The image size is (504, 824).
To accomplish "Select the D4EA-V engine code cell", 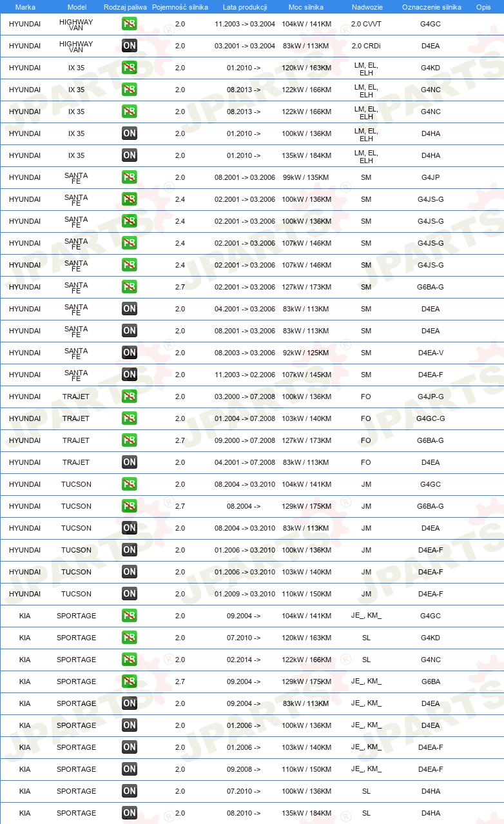I will (431, 353).
